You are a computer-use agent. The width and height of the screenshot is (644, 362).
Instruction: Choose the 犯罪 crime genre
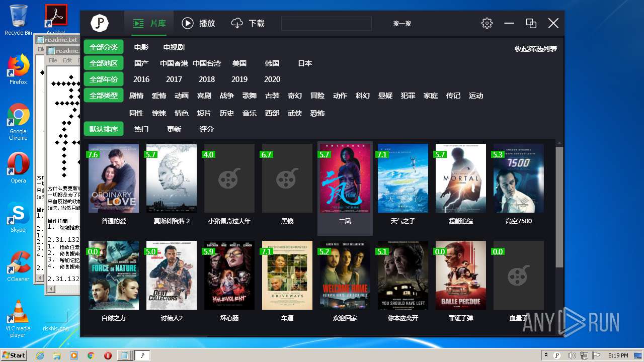(408, 96)
